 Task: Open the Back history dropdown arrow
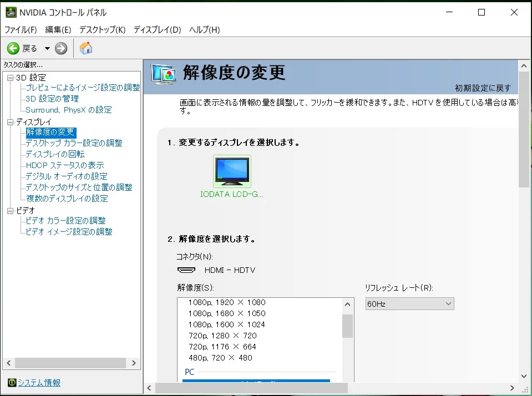click(47, 48)
